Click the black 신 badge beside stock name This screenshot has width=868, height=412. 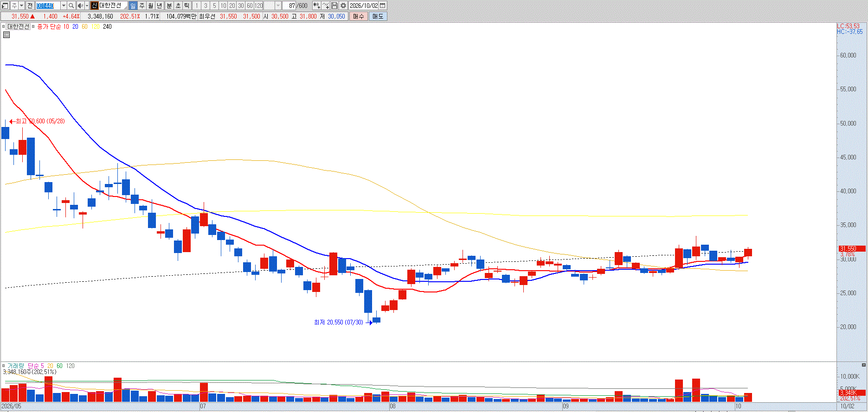pyautogui.click(x=95, y=6)
